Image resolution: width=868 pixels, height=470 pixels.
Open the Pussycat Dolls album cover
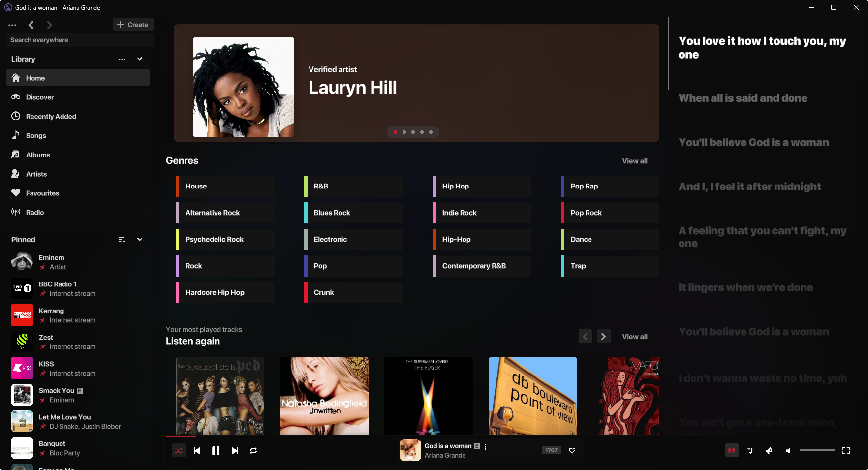220,396
